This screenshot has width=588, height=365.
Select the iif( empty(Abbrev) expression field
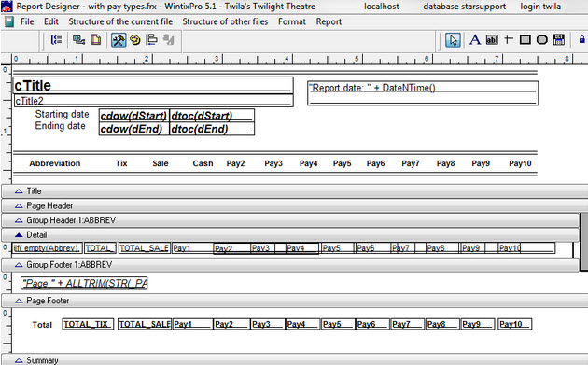tap(47, 248)
